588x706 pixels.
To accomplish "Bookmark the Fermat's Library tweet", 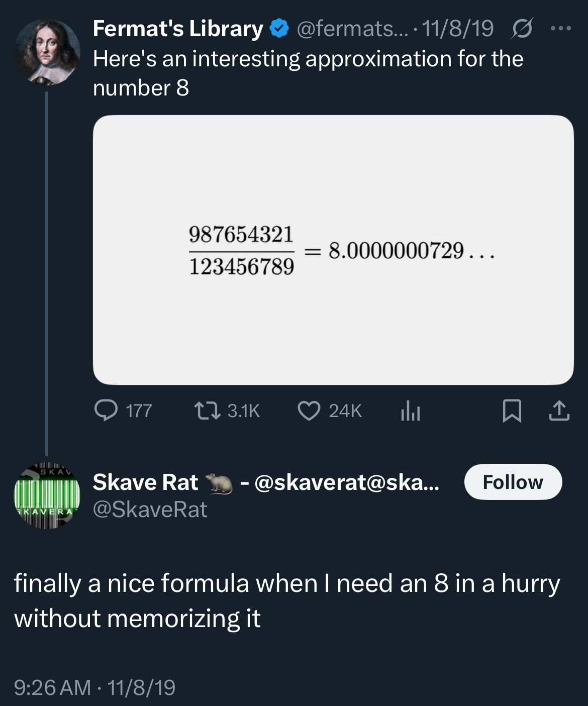I will click(512, 411).
